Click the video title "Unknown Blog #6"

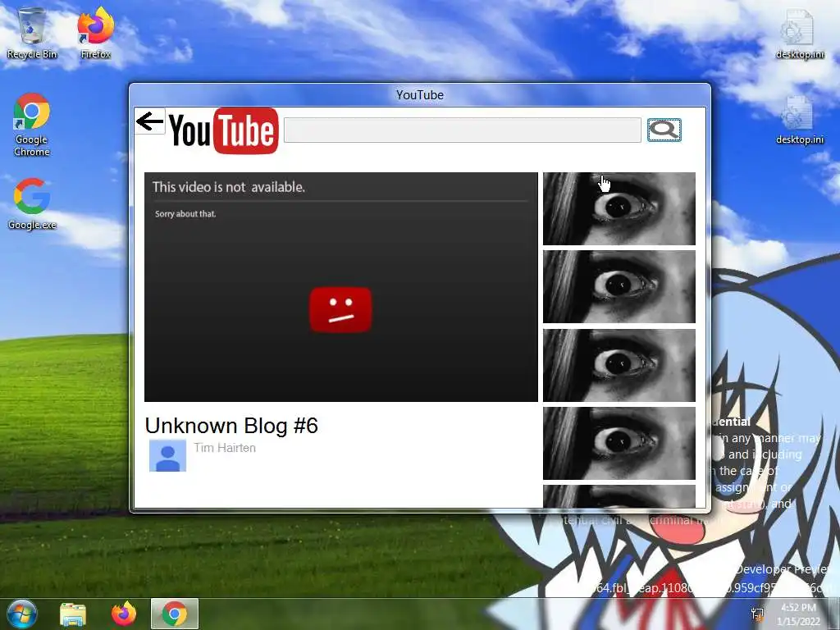tap(231, 426)
